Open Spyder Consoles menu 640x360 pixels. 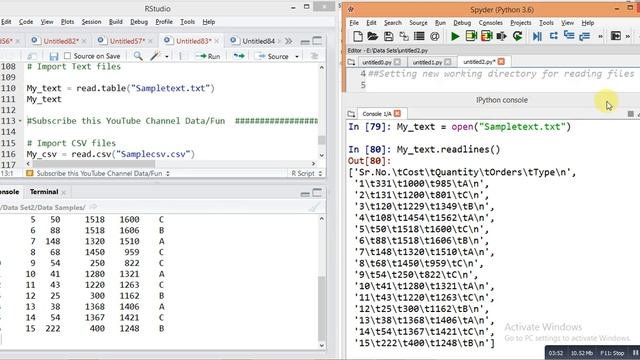click(491, 23)
